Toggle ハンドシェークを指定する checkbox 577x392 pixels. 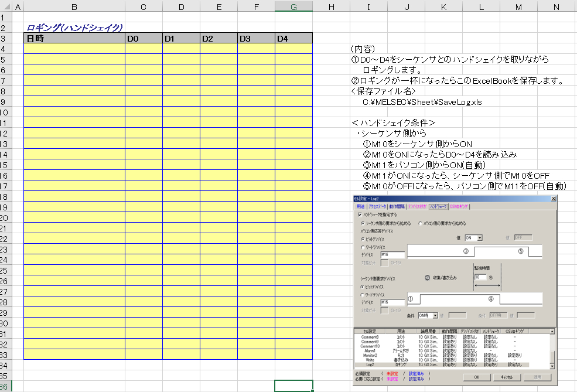pyautogui.click(x=359, y=215)
